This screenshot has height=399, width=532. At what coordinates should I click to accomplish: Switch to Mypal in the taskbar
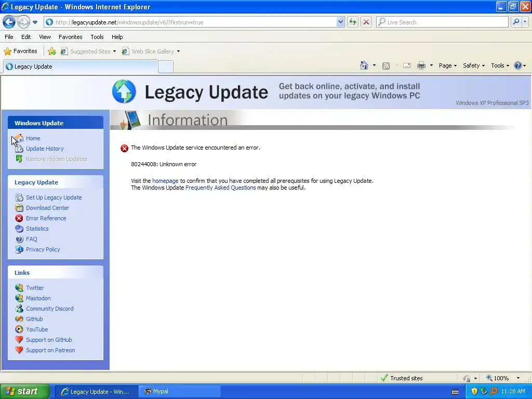point(179,391)
